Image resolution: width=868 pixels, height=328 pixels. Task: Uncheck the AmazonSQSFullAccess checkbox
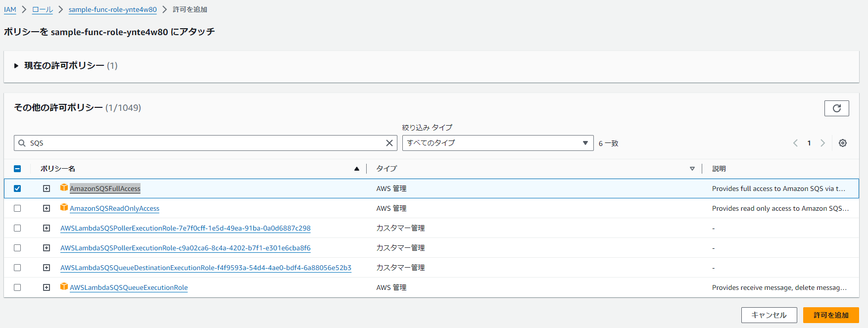pos(17,188)
